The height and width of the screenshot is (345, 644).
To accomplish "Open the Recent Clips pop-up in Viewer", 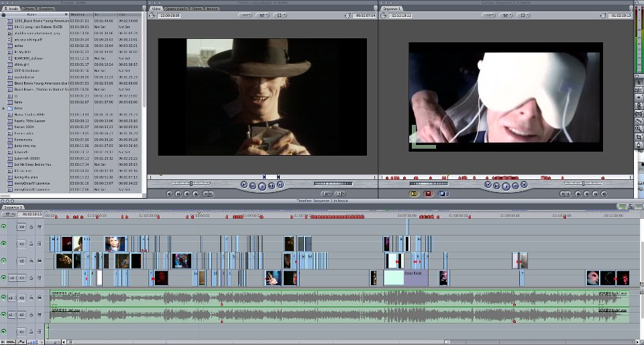I will [x=327, y=194].
